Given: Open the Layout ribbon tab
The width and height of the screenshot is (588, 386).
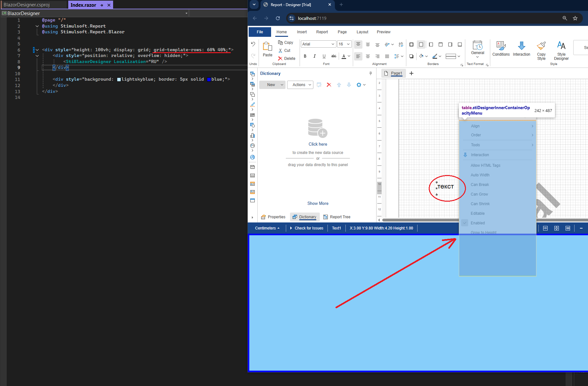Looking at the screenshot, I should pos(362,32).
